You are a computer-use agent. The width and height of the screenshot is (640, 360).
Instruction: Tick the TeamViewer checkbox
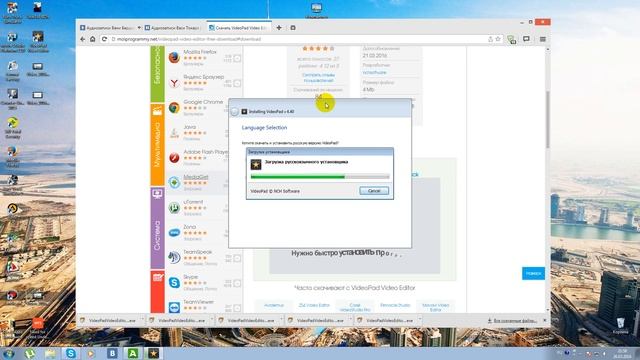[237, 308]
